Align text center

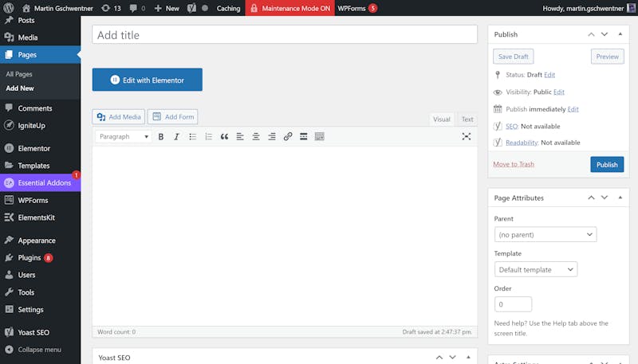[256, 136]
